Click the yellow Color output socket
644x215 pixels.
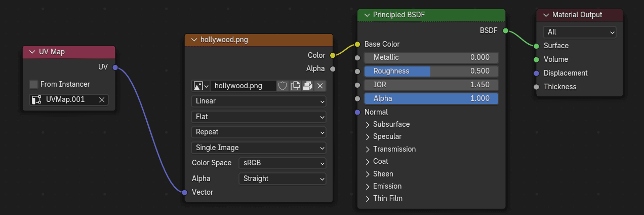coord(333,55)
